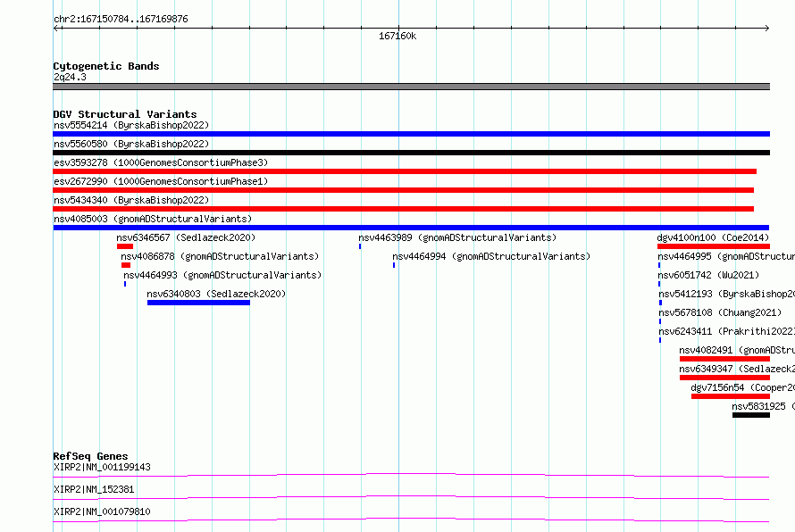Click the chr2:167150784..167169876 coordinates text
Image resolution: width=795 pixels, height=532 pixels.
(x=121, y=20)
